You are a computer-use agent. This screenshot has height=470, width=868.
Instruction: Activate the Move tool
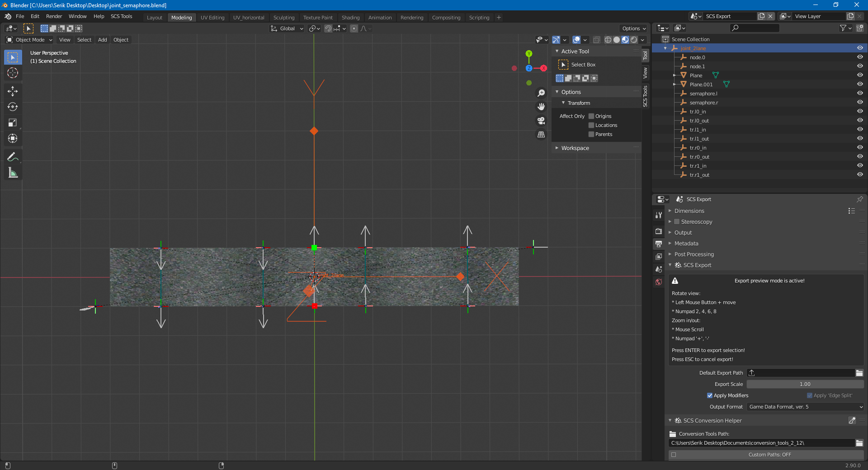[13, 91]
